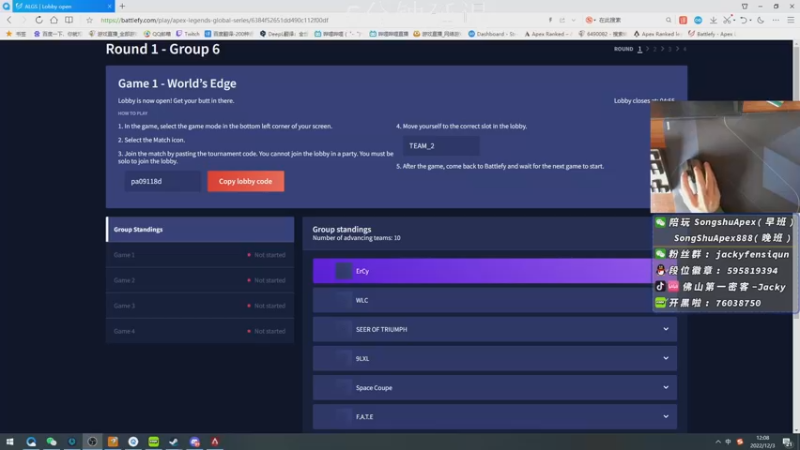Open the Dashboard bookmark
Viewport: 800px width, 450px height.
click(492, 34)
